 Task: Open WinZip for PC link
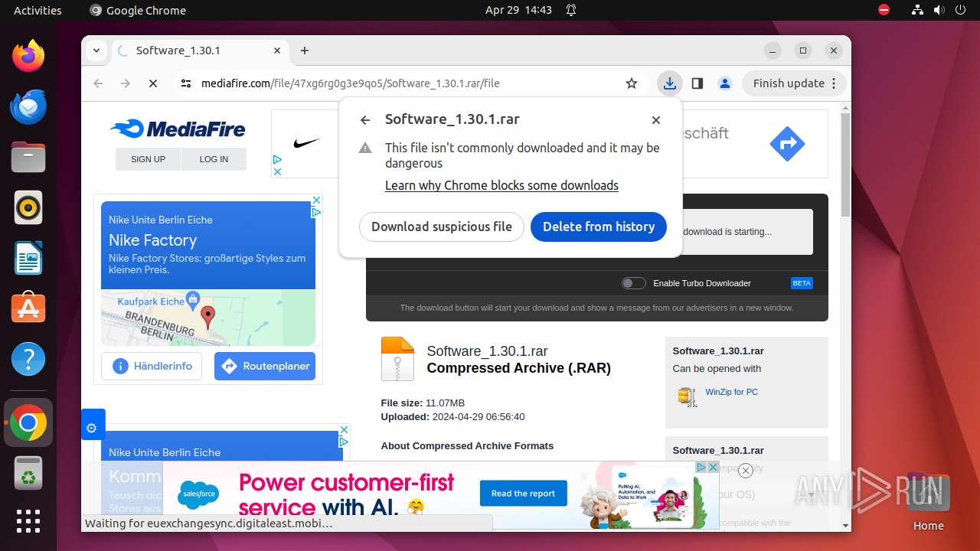point(732,392)
